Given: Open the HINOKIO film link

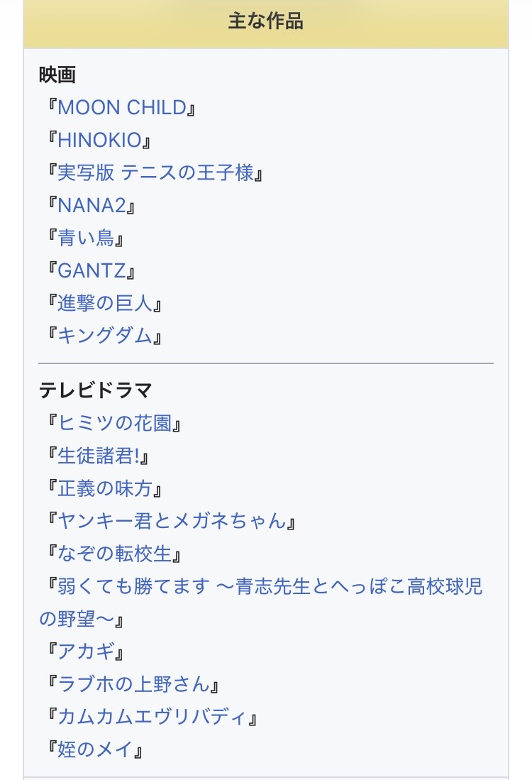Looking at the screenshot, I should tap(99, 141).
